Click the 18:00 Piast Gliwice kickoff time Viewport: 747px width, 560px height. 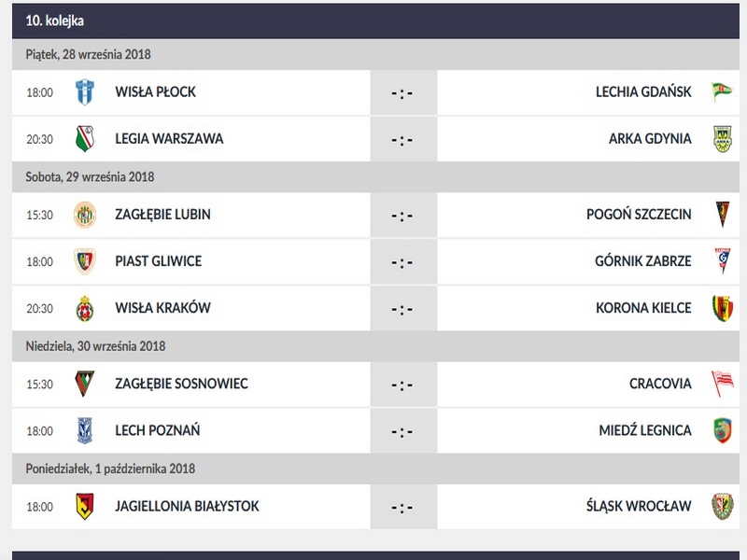pyautogui.click(x=39, y=262)
